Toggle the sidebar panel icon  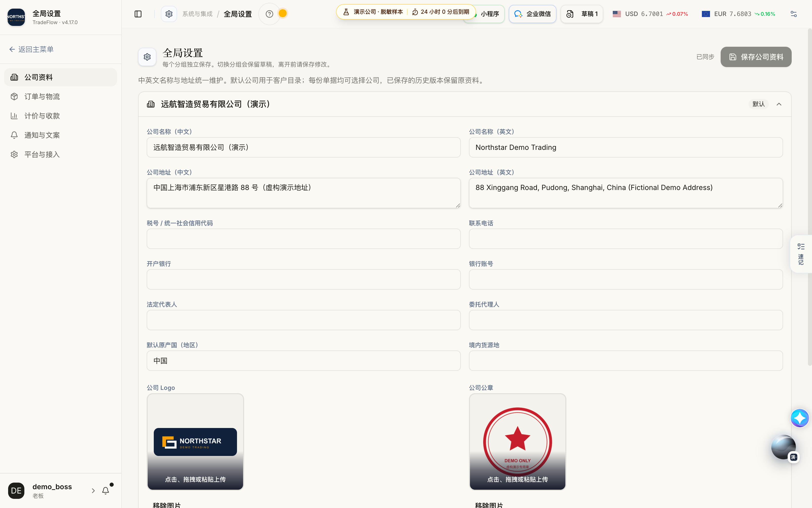pos(138,14)
